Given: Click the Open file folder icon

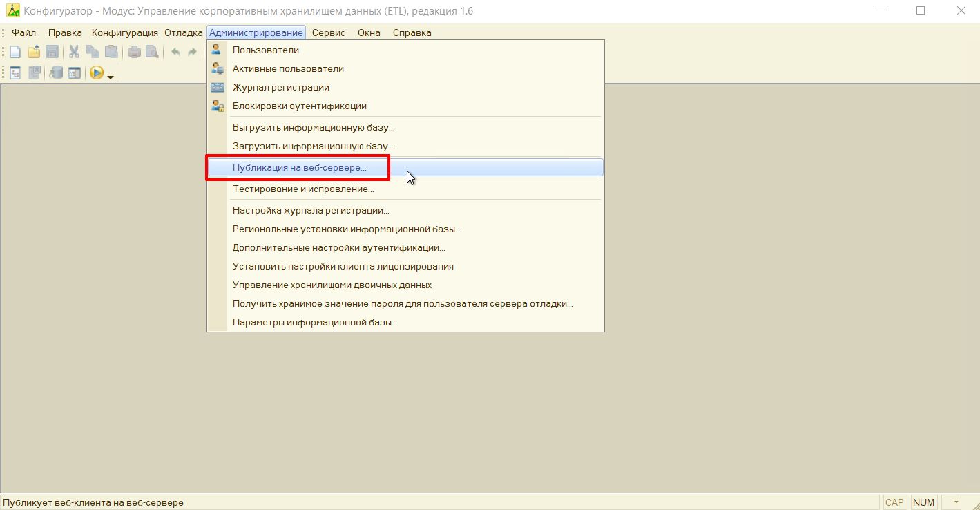Looking at the screenshot, I should coord(33,52).
